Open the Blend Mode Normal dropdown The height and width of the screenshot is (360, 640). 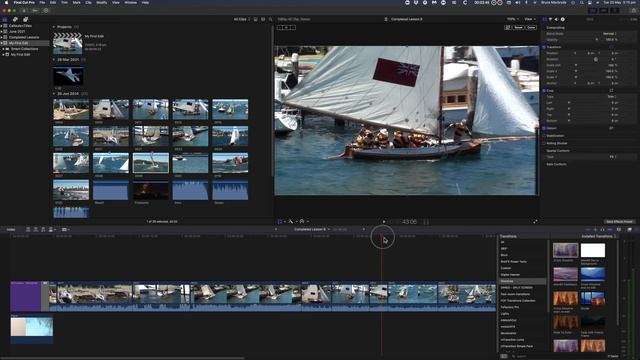click(610, 33)
